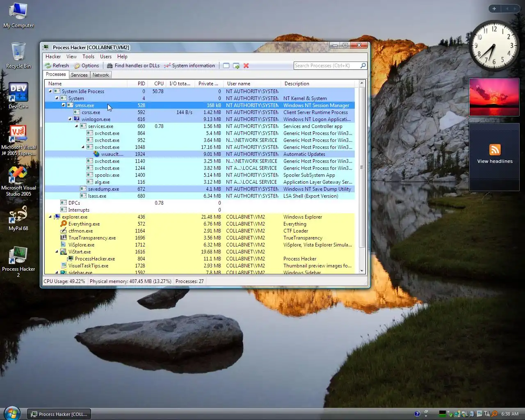Screen dimensions: 525x420
Task: Click the search magnifier icon
Action: point(363,66)
